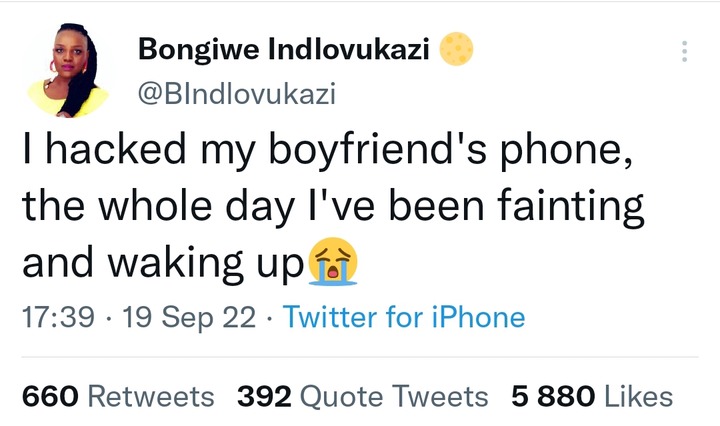View the 392 Quote Tweets list
Image resolution: width=720 pixels, height=426 pixels.
pyautogui.click(x=363, y=397)
